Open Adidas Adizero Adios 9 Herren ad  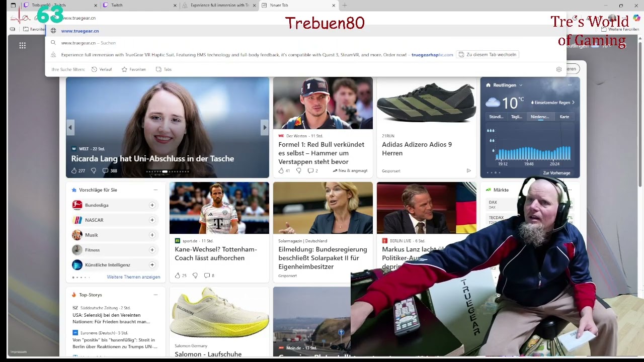pyautogui.click(x=417, y=149)
